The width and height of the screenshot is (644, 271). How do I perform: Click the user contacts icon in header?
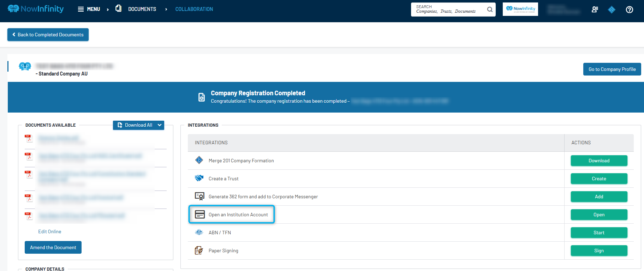click(595, 10)
